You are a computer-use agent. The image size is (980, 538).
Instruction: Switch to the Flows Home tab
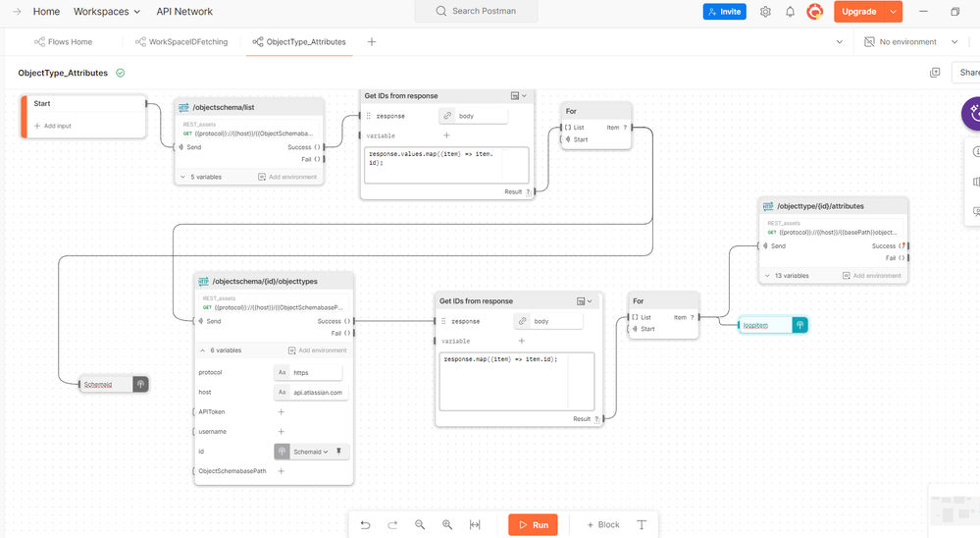63,42
